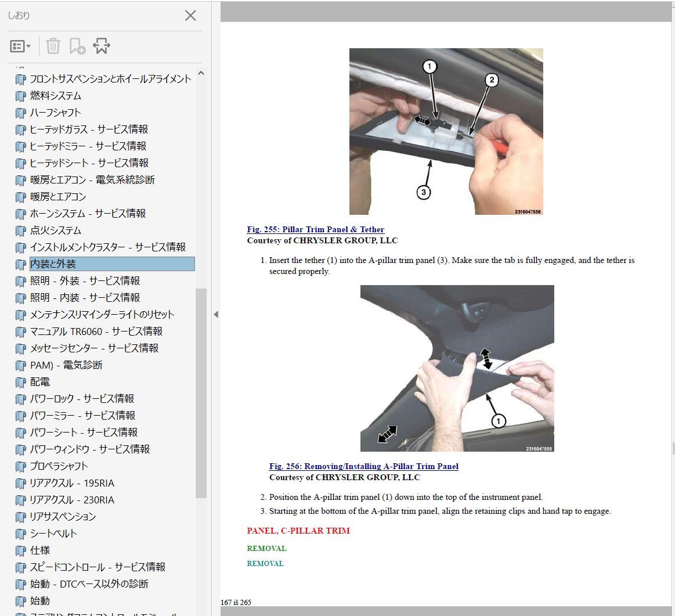Open 照明 - 内装 - サービス情報 bookmark
The height and width of the screenshot is (616, 675).
pyautogui.click(x=85, y=298)
